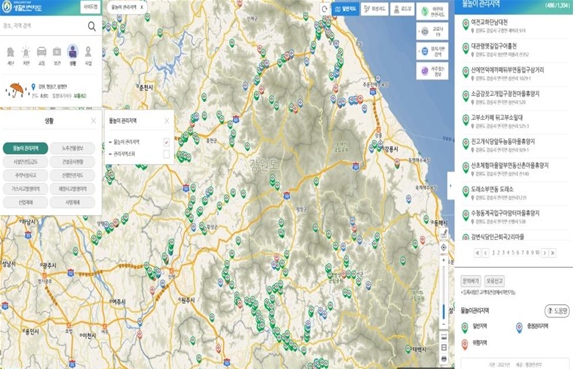Image resolution: width=581 pixels, height=369 pixels.
Task: Click the place search input field
Action: [x=44, y=26]
